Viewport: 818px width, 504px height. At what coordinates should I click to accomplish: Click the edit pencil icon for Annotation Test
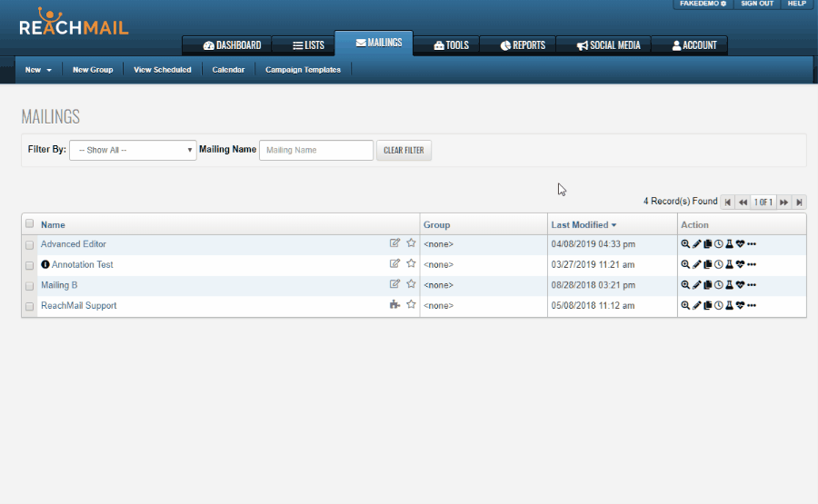(696, 265)
